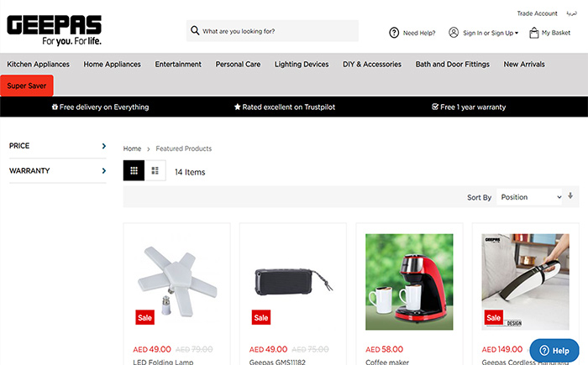Screen dimensions: 588x365
Task: Click Need Help? link text
Action: coord(419,33)
